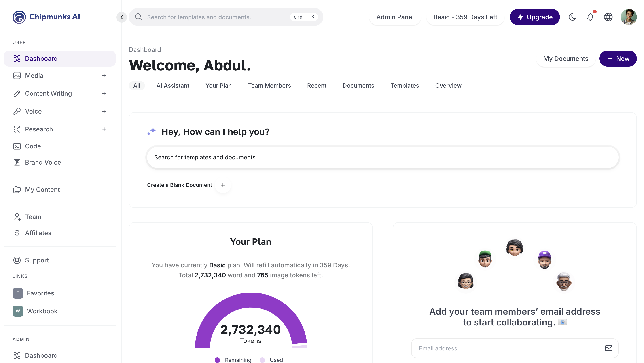The image size is (644, 363).
Task: Click the Upgrade button
Action: pos(535,17)
